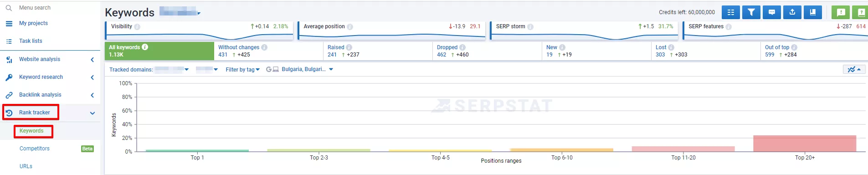
Task: Click the Top 6-10 orange bar
Action: 562,150
